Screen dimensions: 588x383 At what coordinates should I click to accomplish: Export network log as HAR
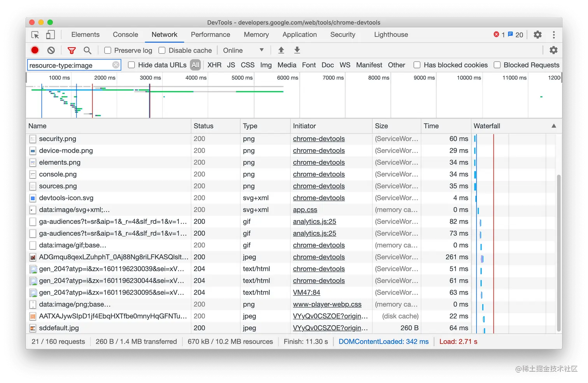(297, 50)
